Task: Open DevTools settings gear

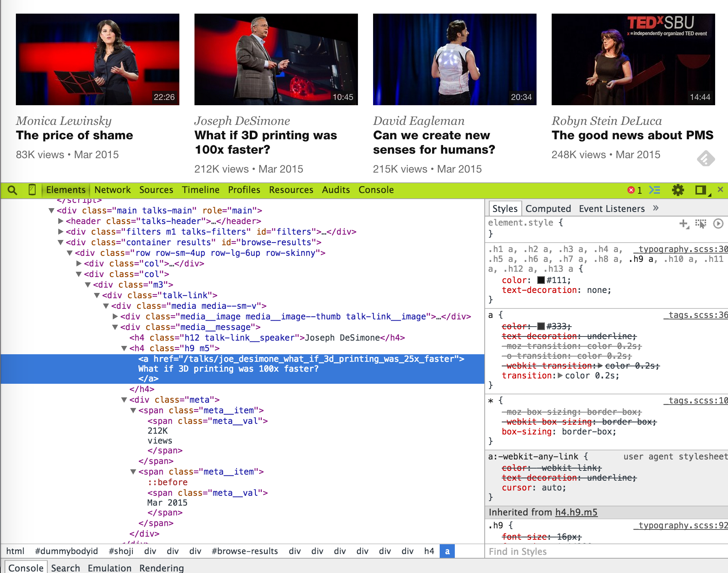Action: 678,190
